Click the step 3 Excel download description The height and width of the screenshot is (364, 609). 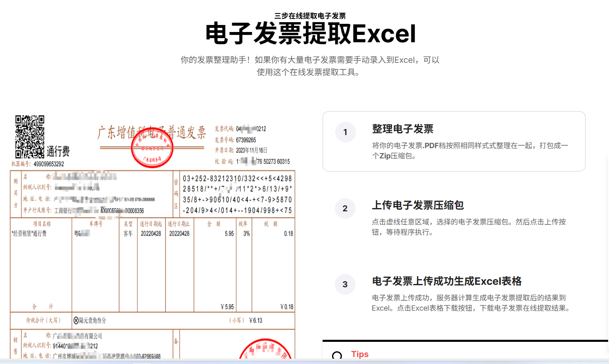point(471,303)
